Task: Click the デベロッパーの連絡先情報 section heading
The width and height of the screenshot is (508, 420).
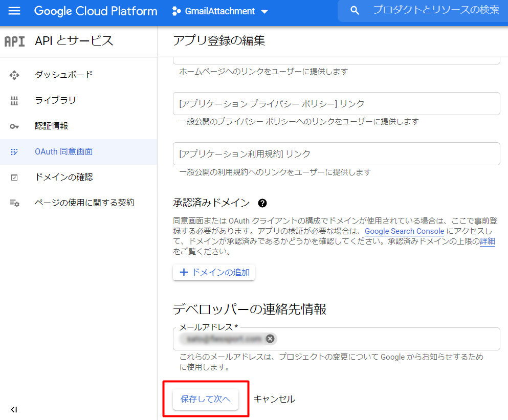Action: point(250,309)
